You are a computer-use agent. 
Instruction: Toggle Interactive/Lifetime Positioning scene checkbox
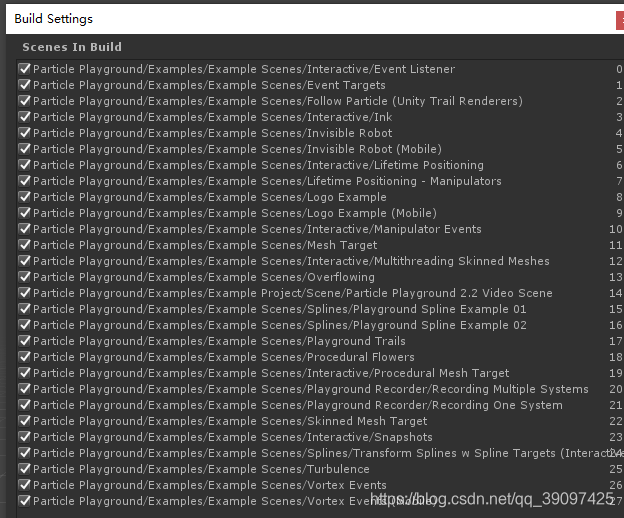pyautogui.click(x=25, y=165)
